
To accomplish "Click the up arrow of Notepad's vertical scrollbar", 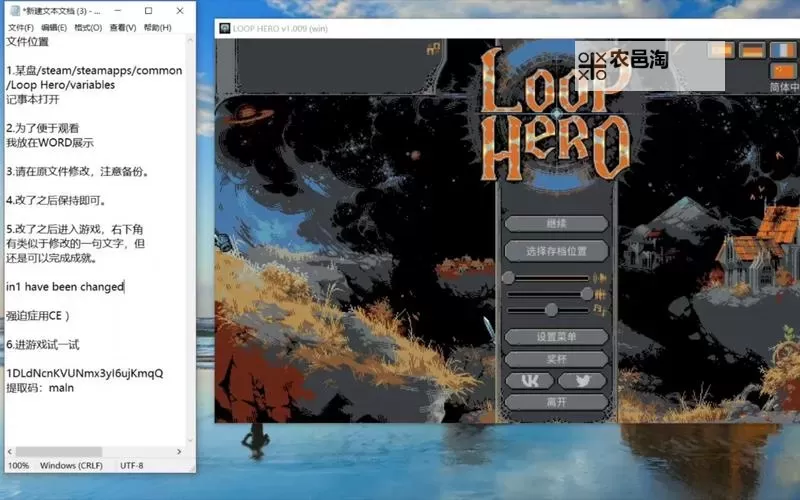I will pos(190,40).
